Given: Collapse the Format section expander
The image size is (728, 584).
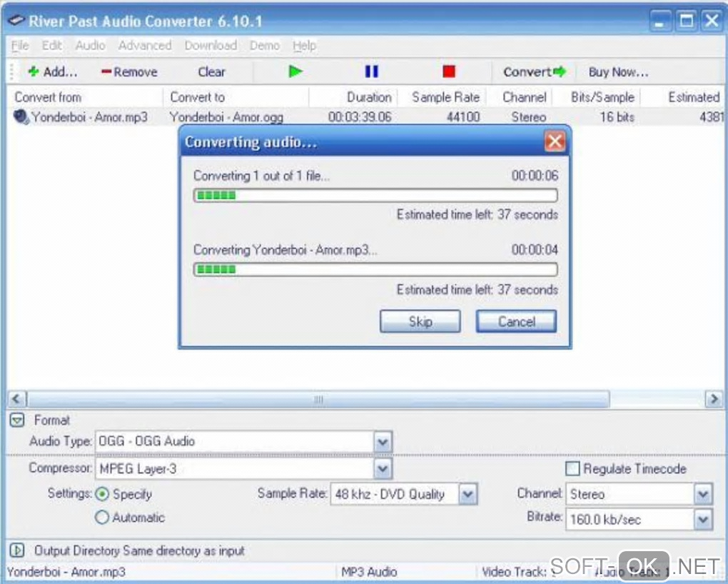Looking at the screenshot, I should pos(17,421).
